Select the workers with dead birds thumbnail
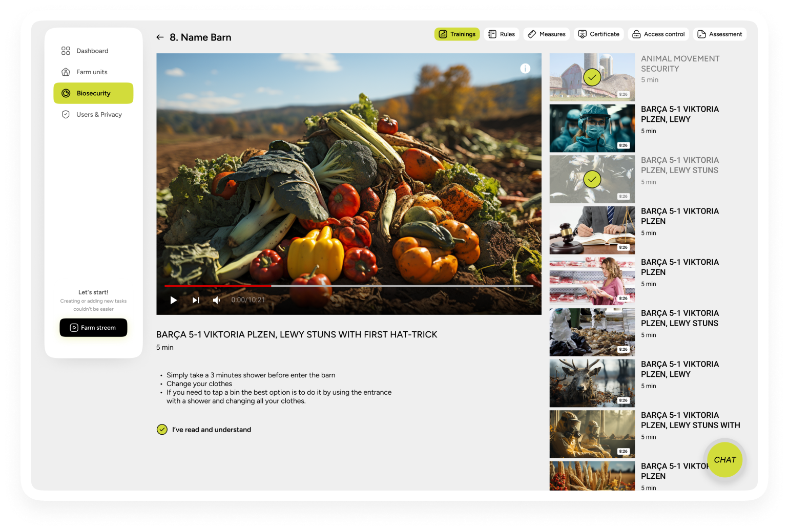Viewport: 789px width, 532px height. pos(592,332)
